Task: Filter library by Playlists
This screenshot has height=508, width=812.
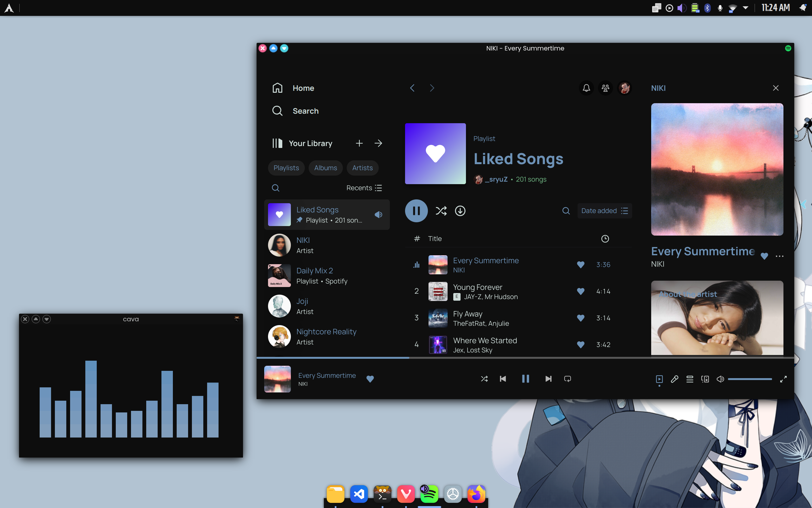Action: click(x=286, y=168)
